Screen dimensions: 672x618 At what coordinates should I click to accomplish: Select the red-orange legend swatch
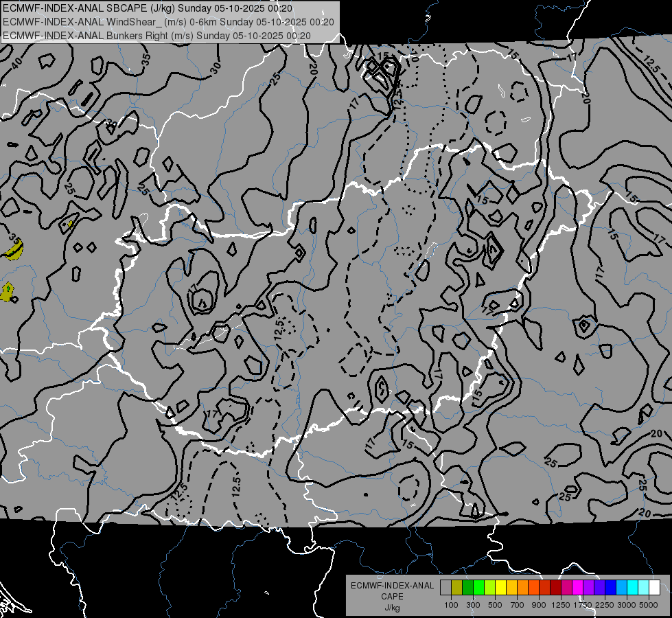(533, 588)
